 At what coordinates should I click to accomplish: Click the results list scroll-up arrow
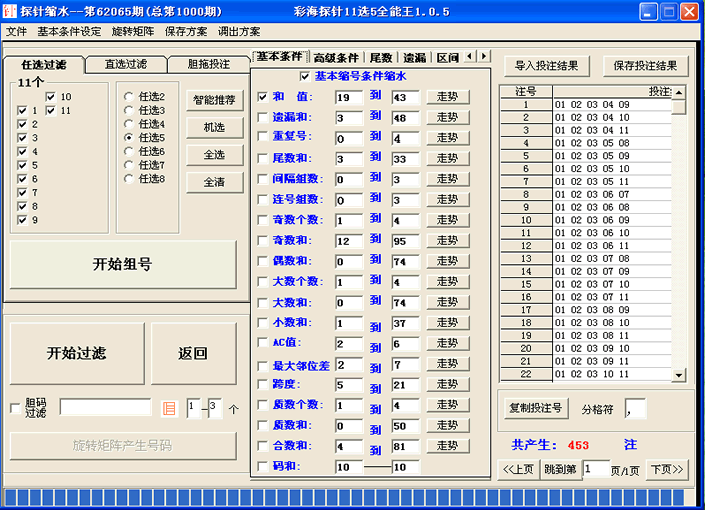tap(679, 93)
